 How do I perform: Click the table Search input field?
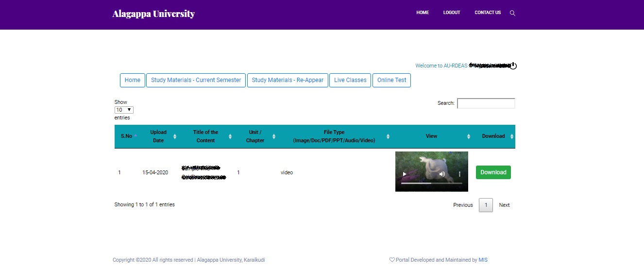[x=486, y=103]
